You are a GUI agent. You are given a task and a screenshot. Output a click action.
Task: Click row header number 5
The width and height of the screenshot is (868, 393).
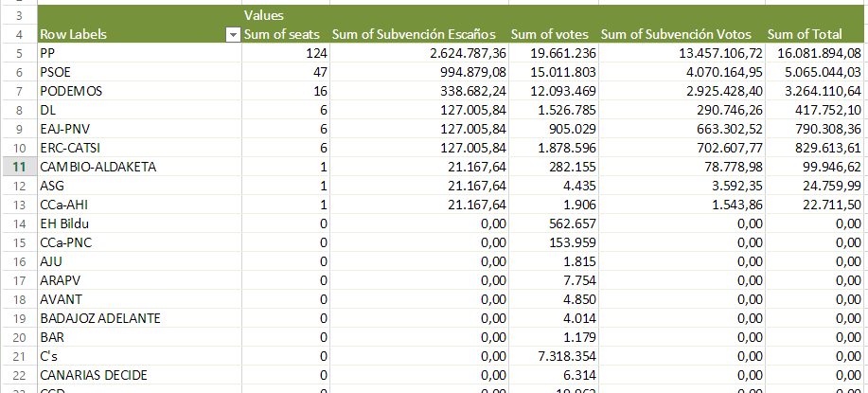pos(17,54)
